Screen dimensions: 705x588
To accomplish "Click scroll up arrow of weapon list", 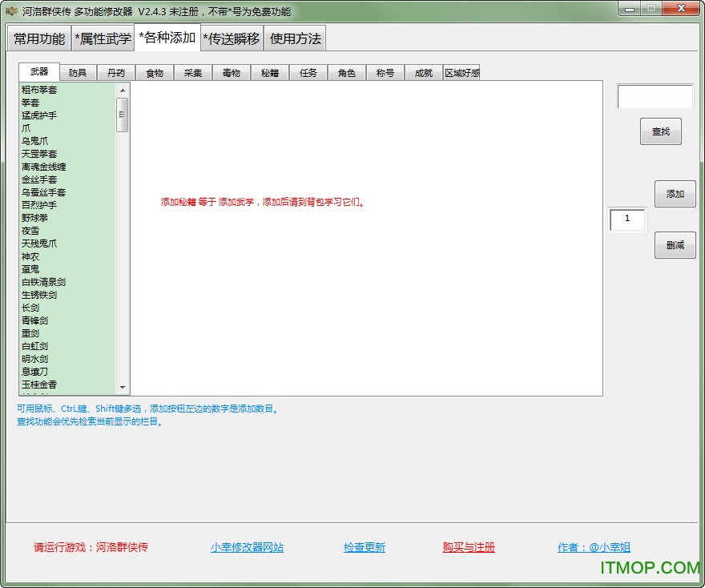I will click(x=123, y=90).
